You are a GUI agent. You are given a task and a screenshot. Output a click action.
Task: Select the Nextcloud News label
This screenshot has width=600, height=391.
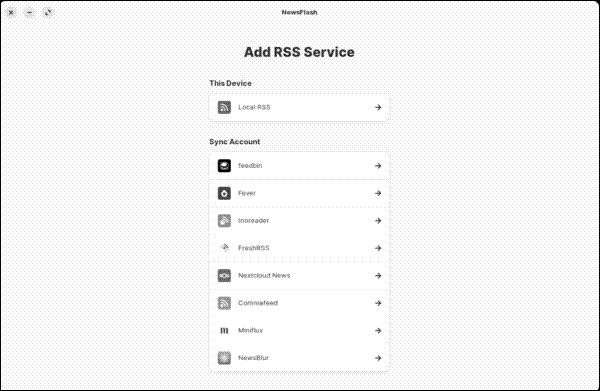[x=264, y=275]
